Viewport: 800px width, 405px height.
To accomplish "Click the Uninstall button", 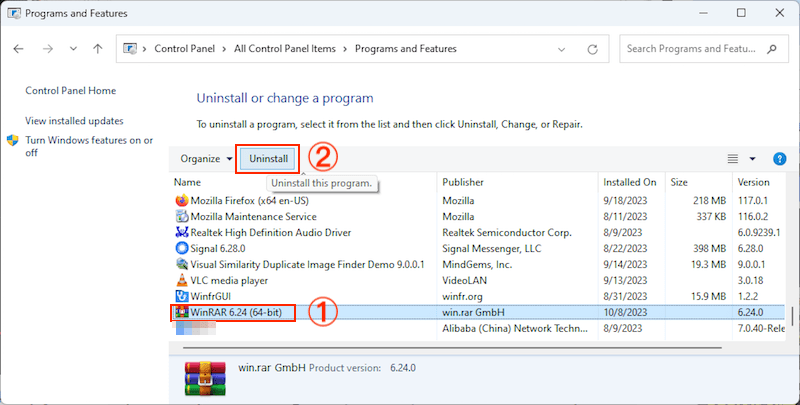I will click(268, 159).
